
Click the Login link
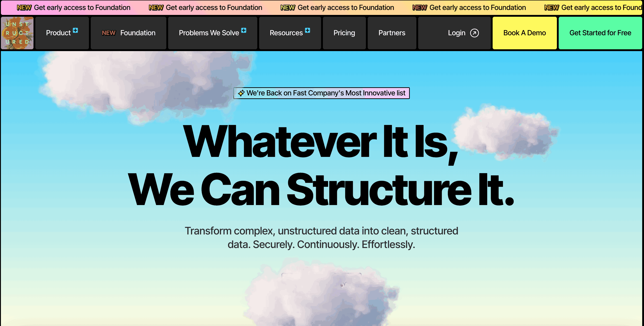[455, 33]
